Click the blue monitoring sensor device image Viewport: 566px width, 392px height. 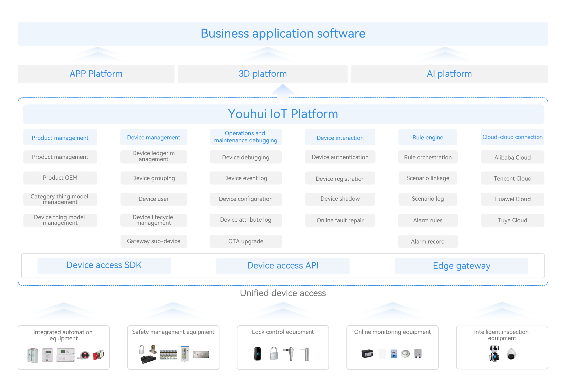point(394,354)
